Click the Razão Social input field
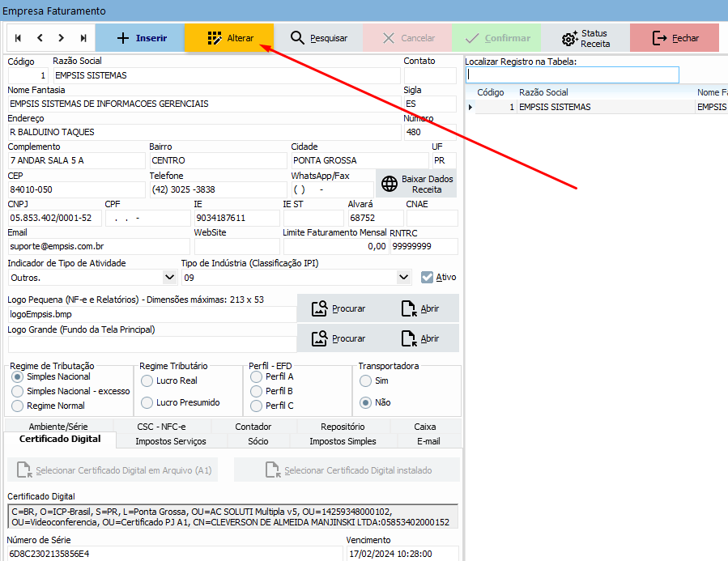 tap(227, 75)
